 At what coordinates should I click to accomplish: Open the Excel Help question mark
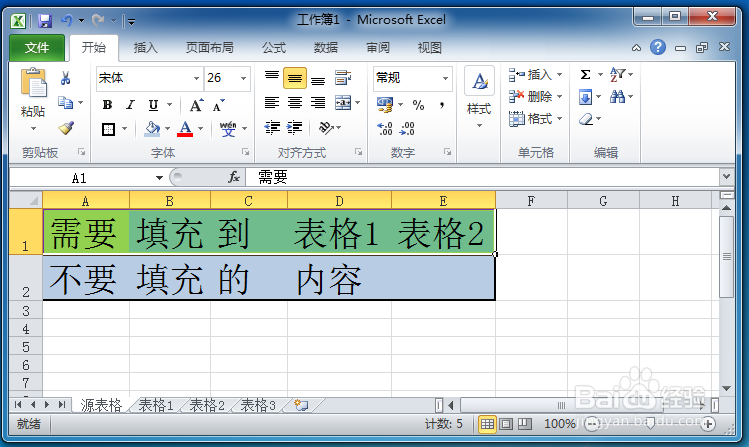(x=658, y=47)
